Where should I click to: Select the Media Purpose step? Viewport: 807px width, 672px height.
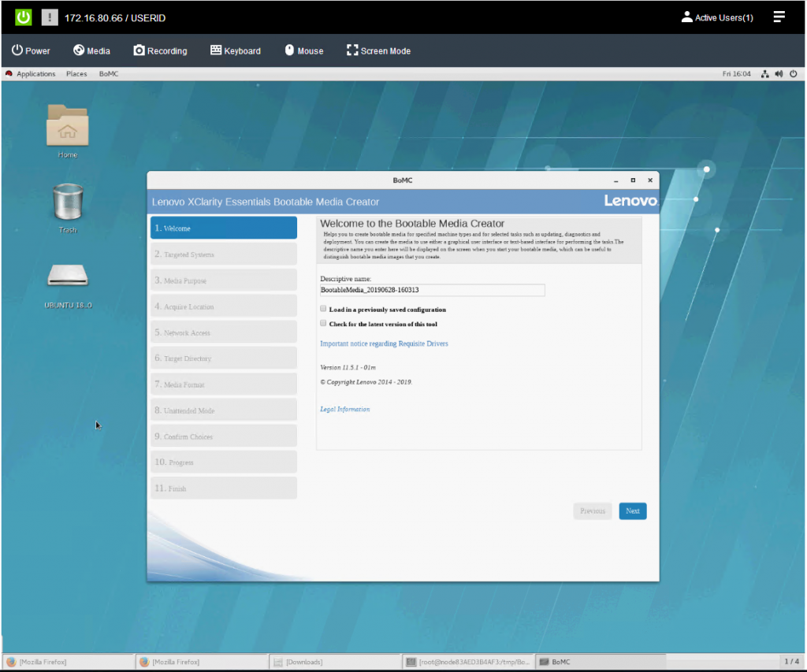pos(223,280)
